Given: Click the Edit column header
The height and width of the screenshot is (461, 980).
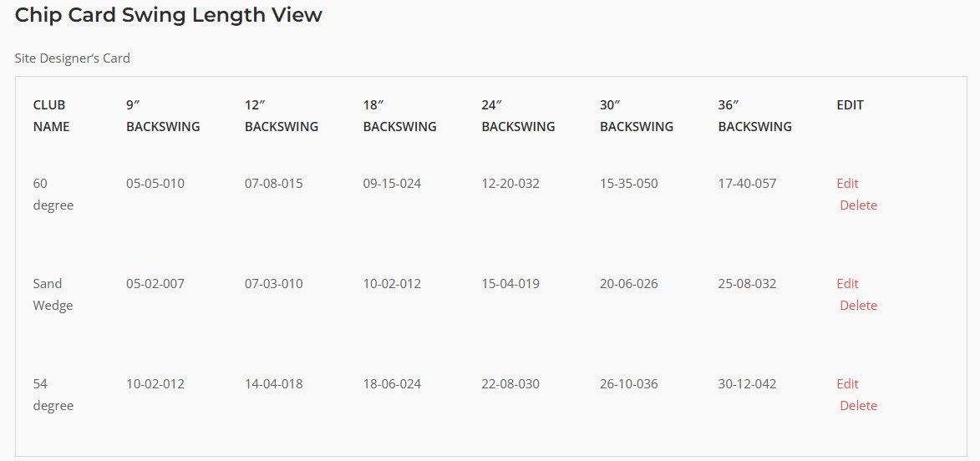Looking at the screenshot, I should (850, 105).
